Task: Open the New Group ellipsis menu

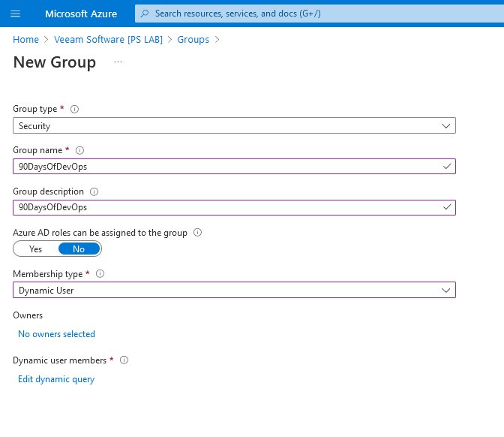Action: [118, 62]
